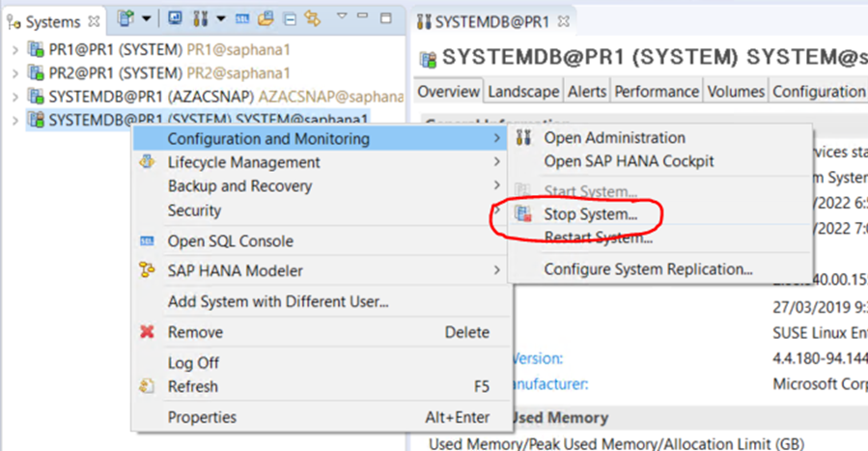
Task: Switch to the Volumes tab
Action: (x=736, y=92)
